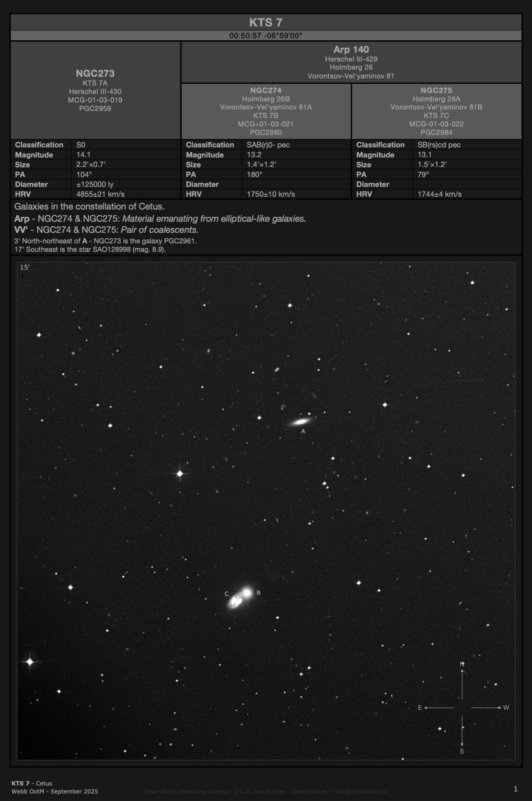This screenshot has width=532, height=801.
Task: Select the Arp description about elliptical-like galaxies
Action: 160,219
